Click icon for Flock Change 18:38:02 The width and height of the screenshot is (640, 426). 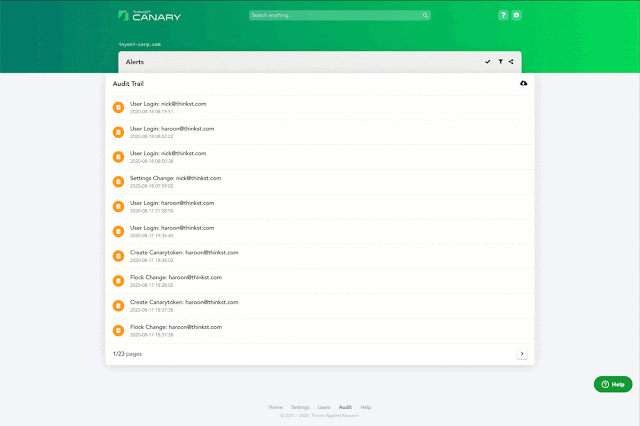[x=118, y=281]
